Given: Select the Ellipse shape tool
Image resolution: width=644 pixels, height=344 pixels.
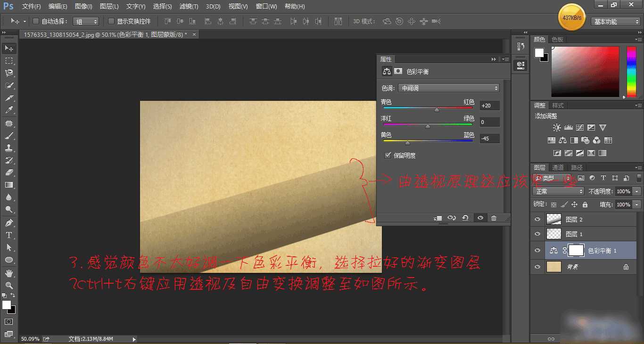Looking at the screenshot, I should point(9,260).
